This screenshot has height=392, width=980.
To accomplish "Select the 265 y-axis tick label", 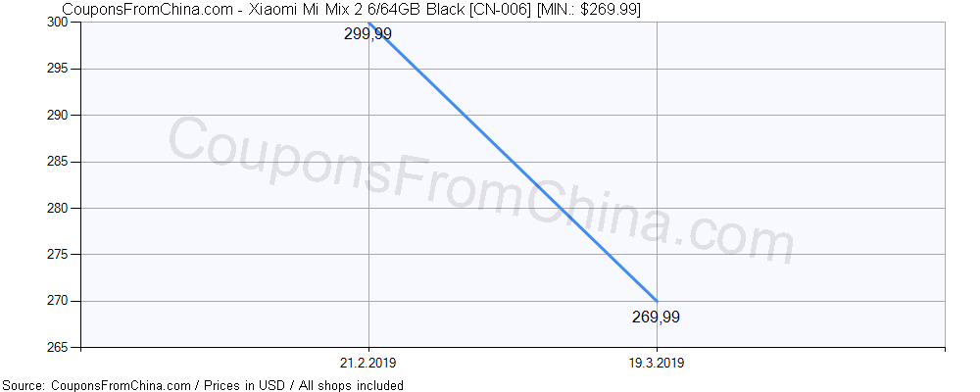I will (x=67, y=347).
